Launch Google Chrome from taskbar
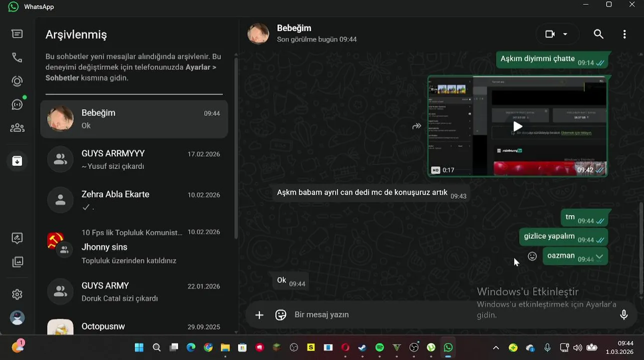The height and width of the screenshot is (360, 644). (208, 347)
